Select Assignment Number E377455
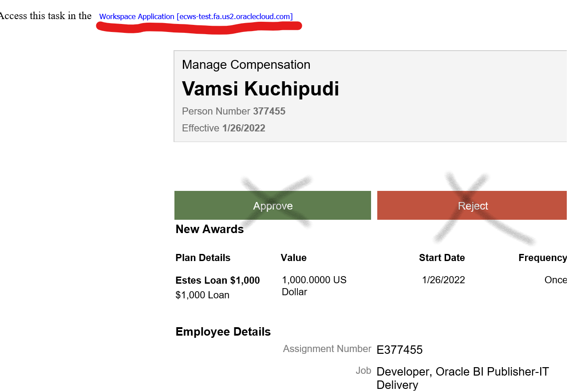Image resolution: width=577 pixels, height=392 pixels. pyautogui.click(x=399, y=350)
